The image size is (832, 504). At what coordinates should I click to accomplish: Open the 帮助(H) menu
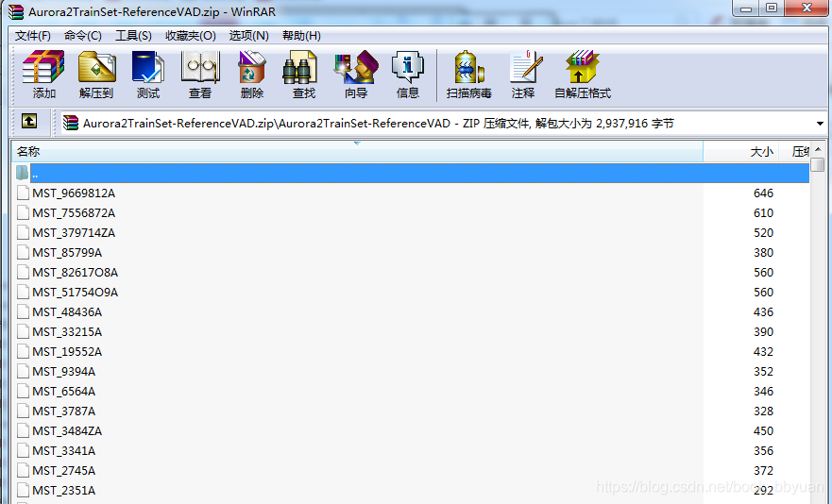[x=301, y=36]
